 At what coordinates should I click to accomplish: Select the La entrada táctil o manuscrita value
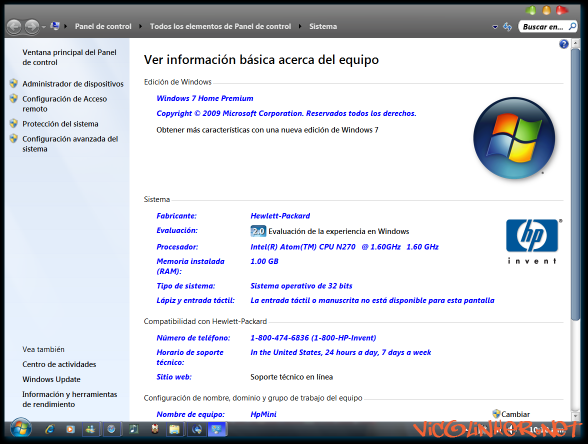click(372, 300)
